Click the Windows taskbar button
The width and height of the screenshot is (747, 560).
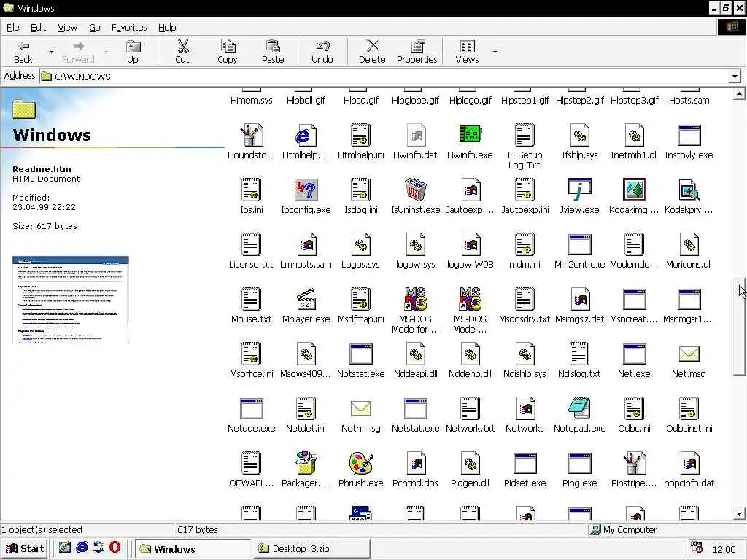pos(193,548)
